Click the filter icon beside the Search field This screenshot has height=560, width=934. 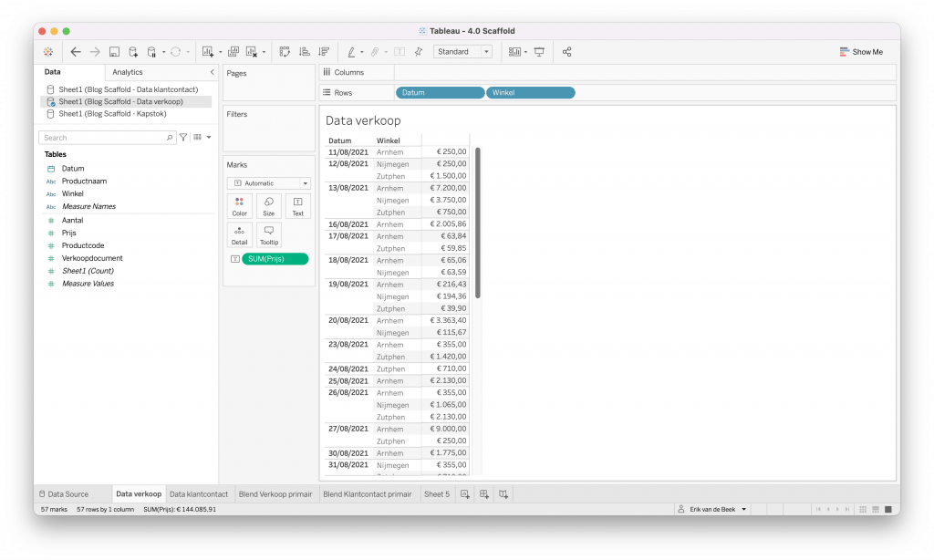coord(183,138)
